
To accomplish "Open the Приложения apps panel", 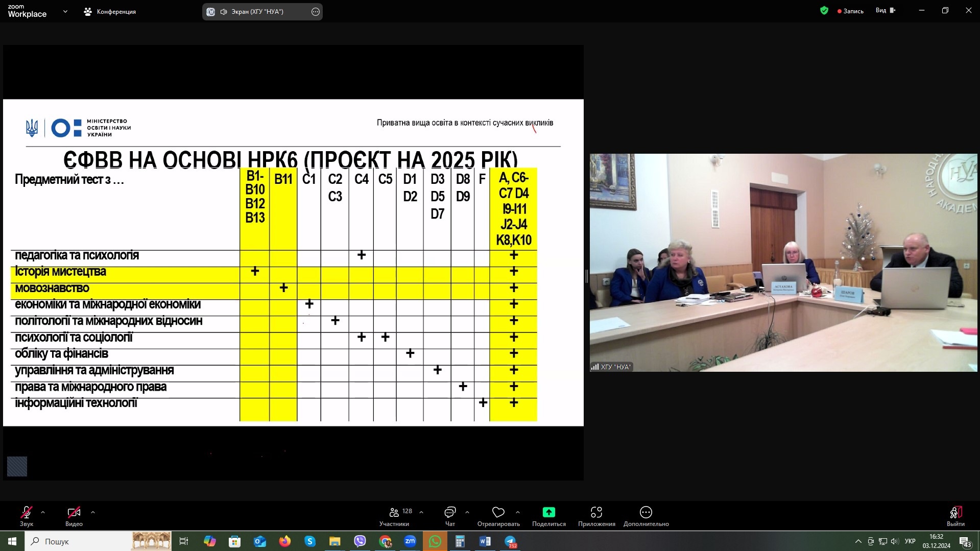I will click(x=596, y=516).
